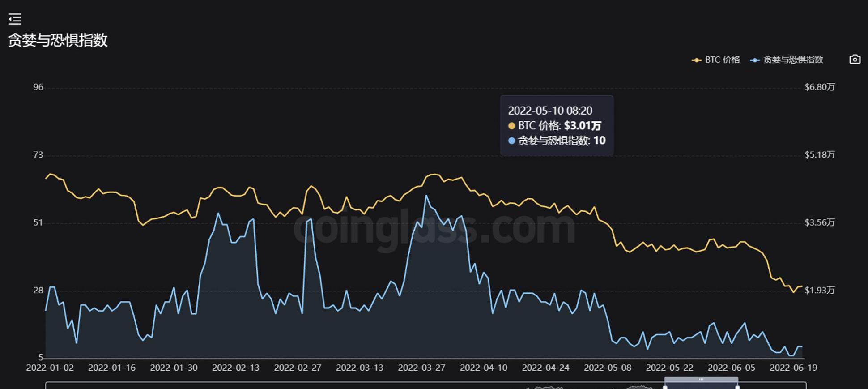
Task: Click the grip bar above zoom selection
Action: pos(701,380)
